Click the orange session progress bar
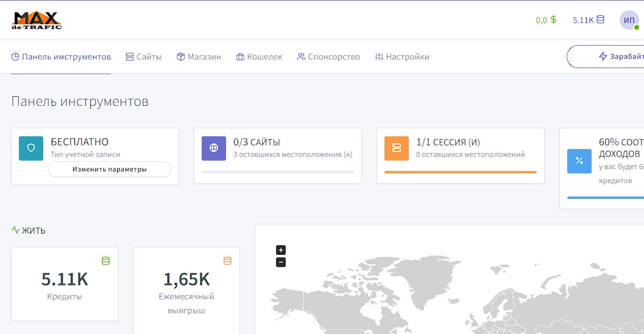Viewport: 644px width, 334px height. [460, 172]
